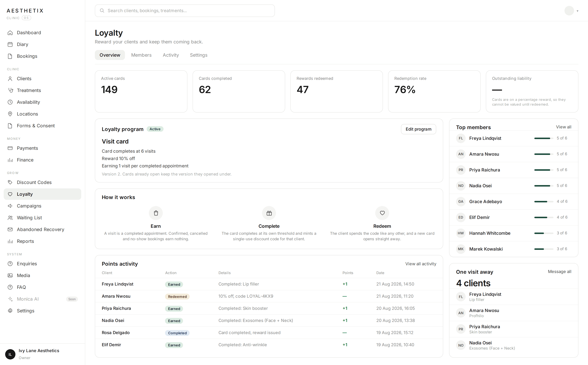
Task: Open Payments card icon
Action: [x=10, y=148]
